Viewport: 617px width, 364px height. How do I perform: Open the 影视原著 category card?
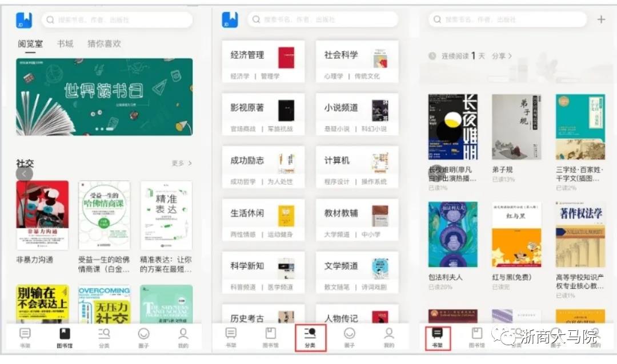coord(263,114)
